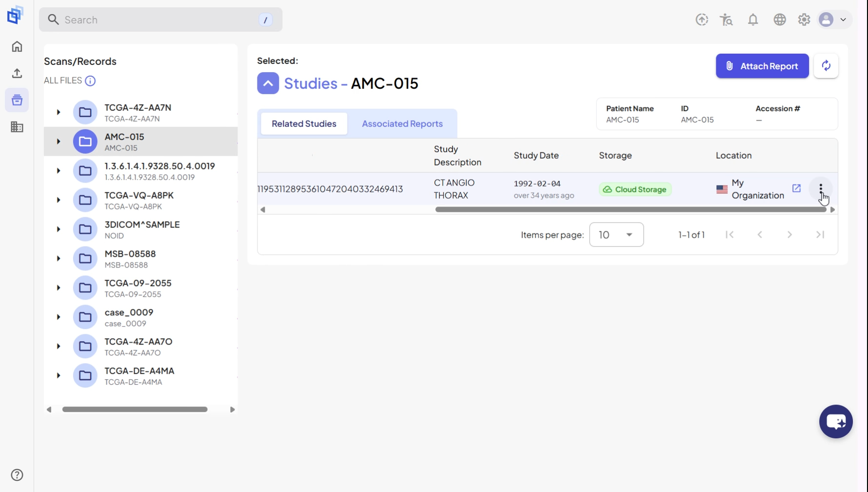The height and width of the screenshot is (492, 868).
Task: Expand the TCGA-4Z-AA7N tree row
Action: coord(59,112)
